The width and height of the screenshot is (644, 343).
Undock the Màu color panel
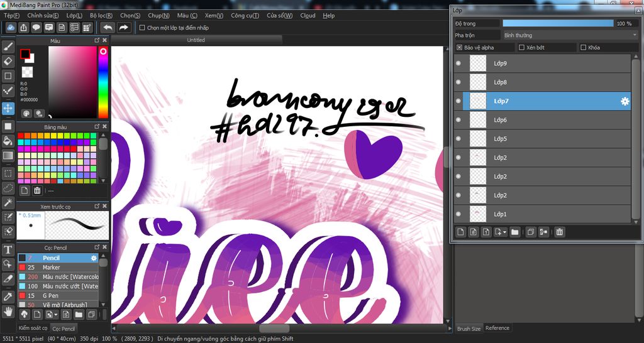pyautogui.click(x=97, y=40)
